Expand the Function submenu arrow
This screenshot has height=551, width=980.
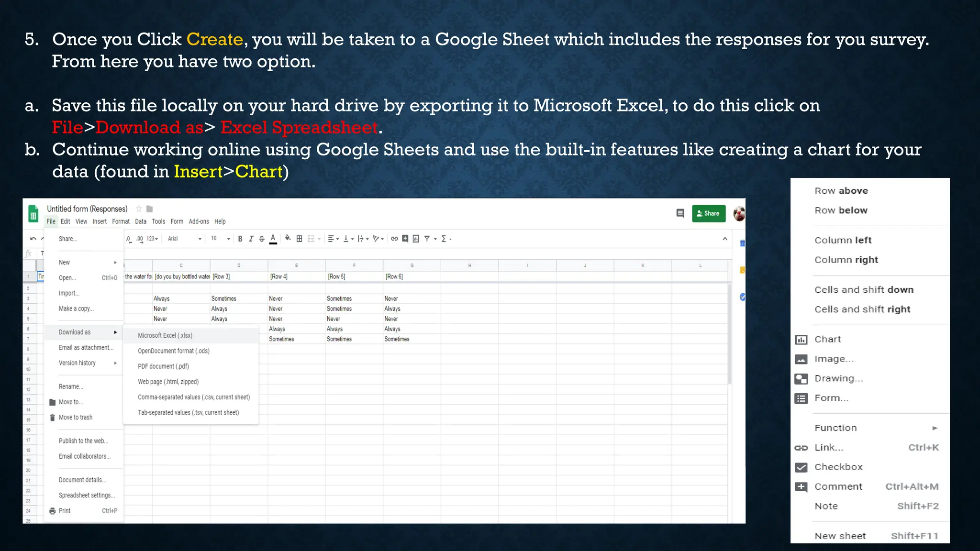(935, 428)
